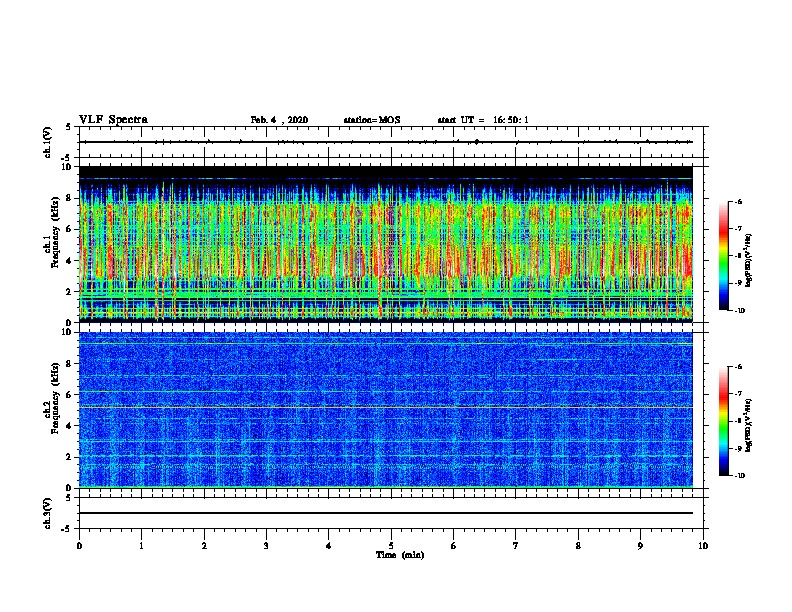Viewport: 792px width, 612px height.
Task: Click time axis tick label "5"
Action: [391, 545]
